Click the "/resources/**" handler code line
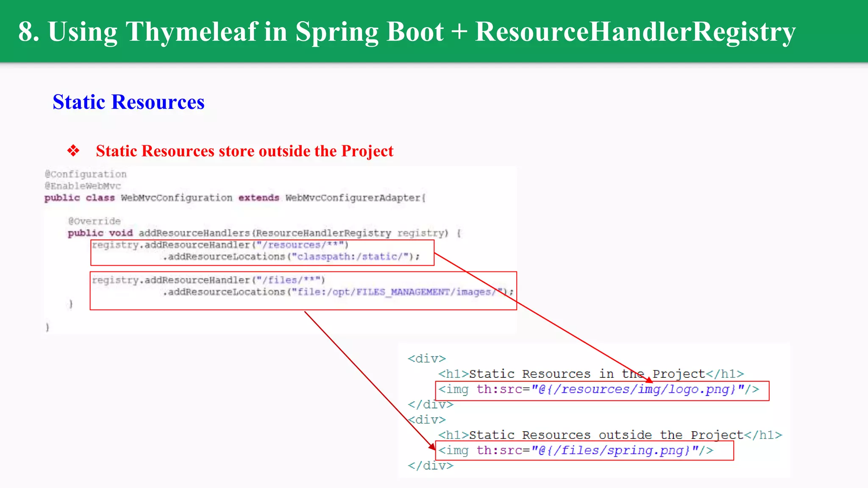Screen dimensions: 868x488 click(x=220, y=245)
